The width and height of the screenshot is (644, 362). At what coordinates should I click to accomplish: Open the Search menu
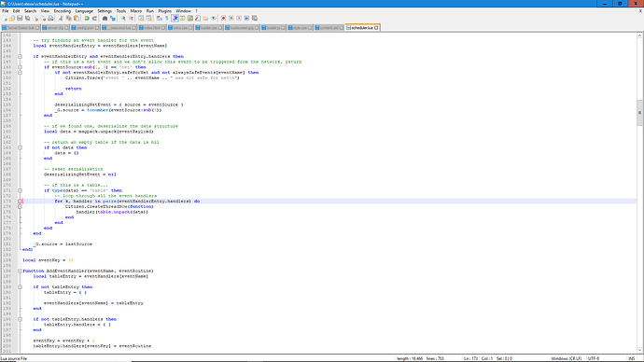30,11
